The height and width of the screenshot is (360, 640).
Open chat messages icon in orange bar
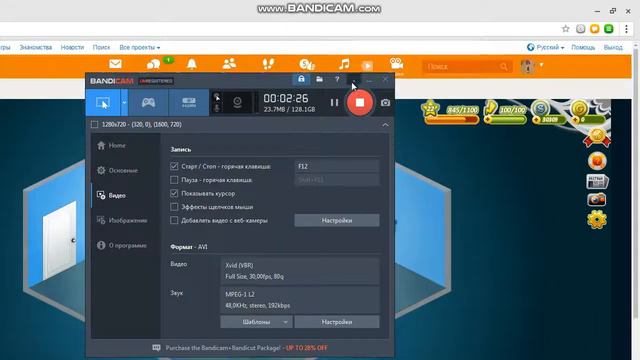pyautogui.click(x=153, y=64)
